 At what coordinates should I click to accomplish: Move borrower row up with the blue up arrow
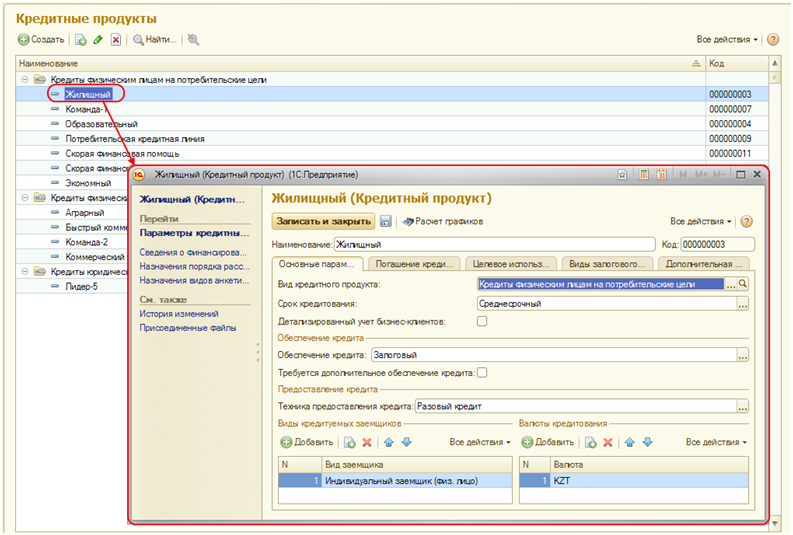[x=388, y=441]
